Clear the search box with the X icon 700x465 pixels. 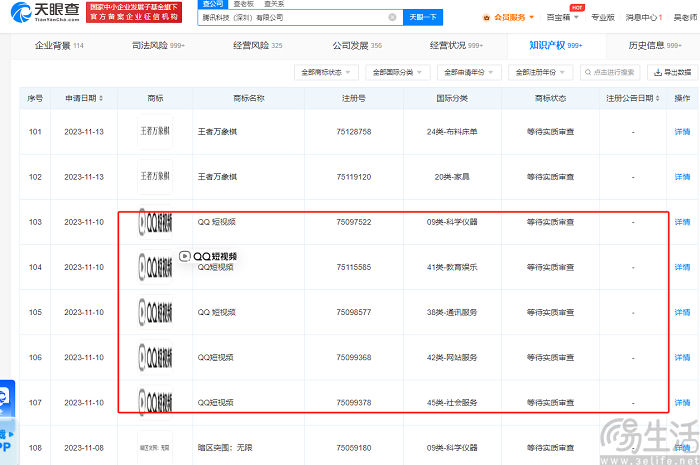[392, 17]
